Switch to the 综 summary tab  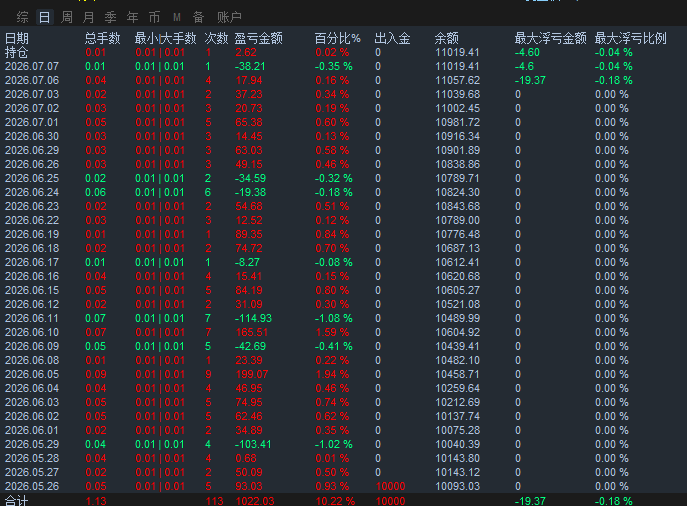point(22,17)
